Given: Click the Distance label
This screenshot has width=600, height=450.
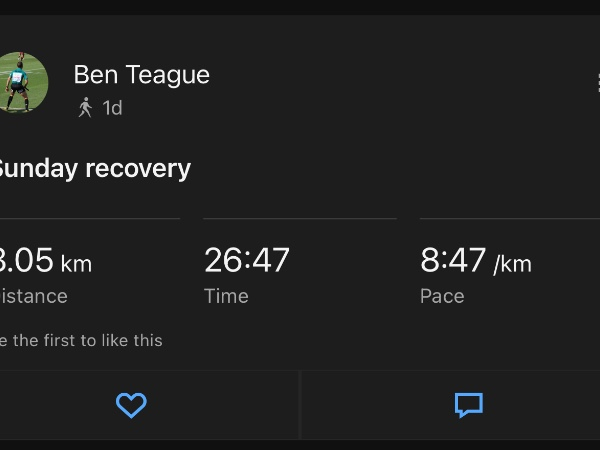Looking at the screenshot, I should click(x=34, y=296).
